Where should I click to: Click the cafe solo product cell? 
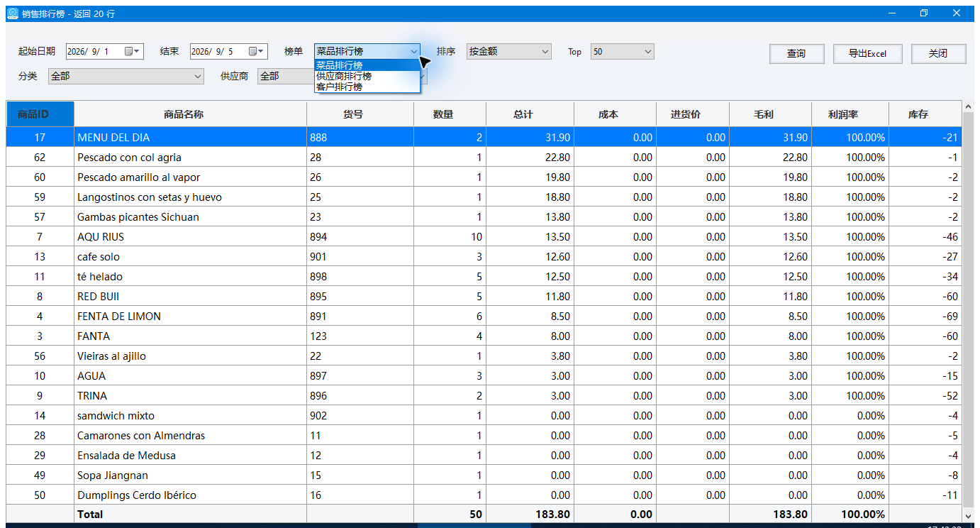(190, 257)
